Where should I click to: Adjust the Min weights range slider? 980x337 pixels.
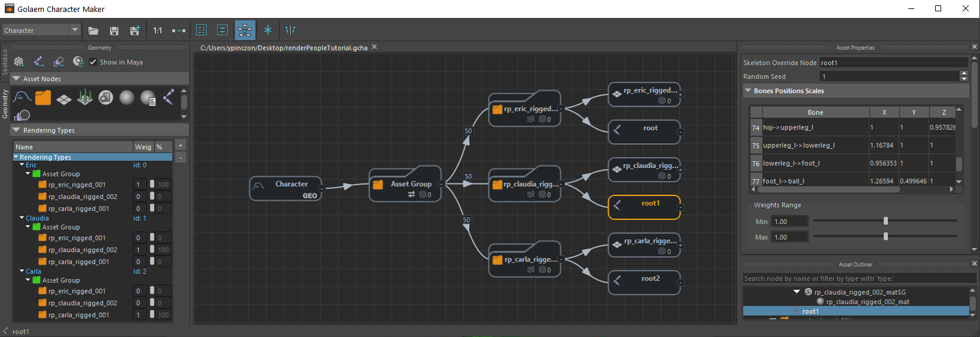coord(886,221)
